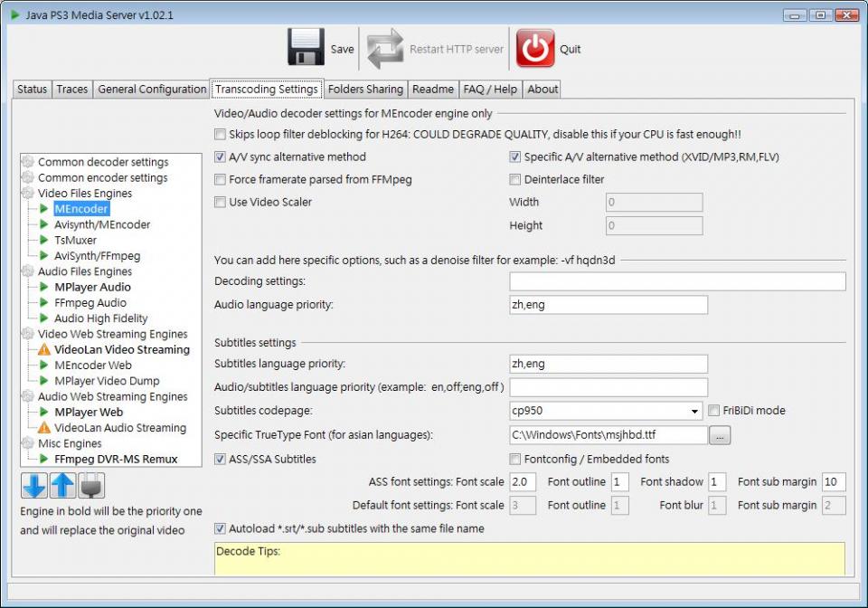Click the ASS Font outline field
Viewport: 868px width, 608px height.
[x=620, y=481]
